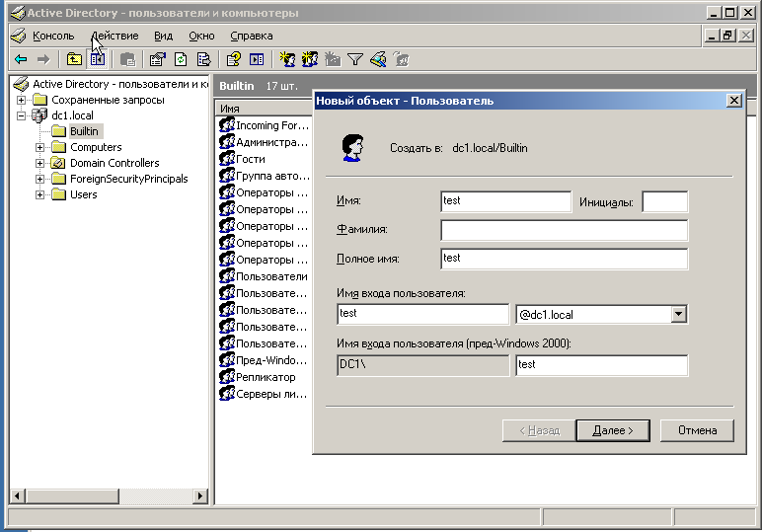762x532 pixels.
Task: Toggle the console tree show/hide icon
Action: tap(97, 59)
